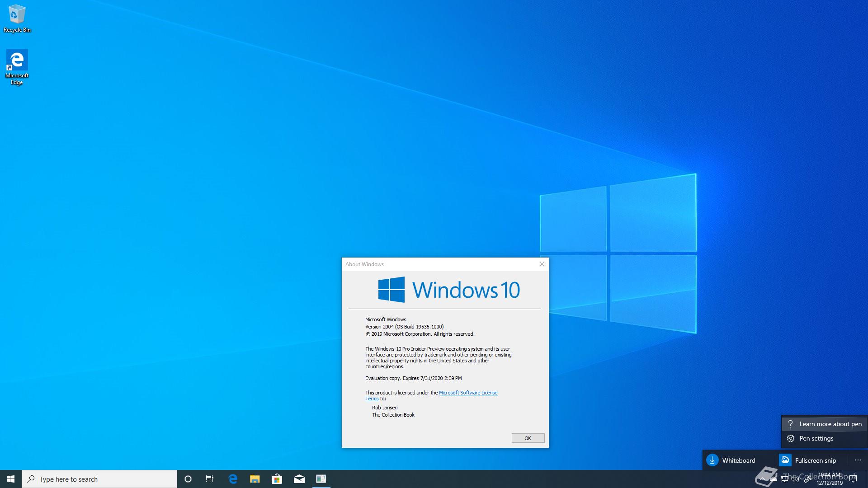Open Pen settings from the menu

[x=825, y=438]
